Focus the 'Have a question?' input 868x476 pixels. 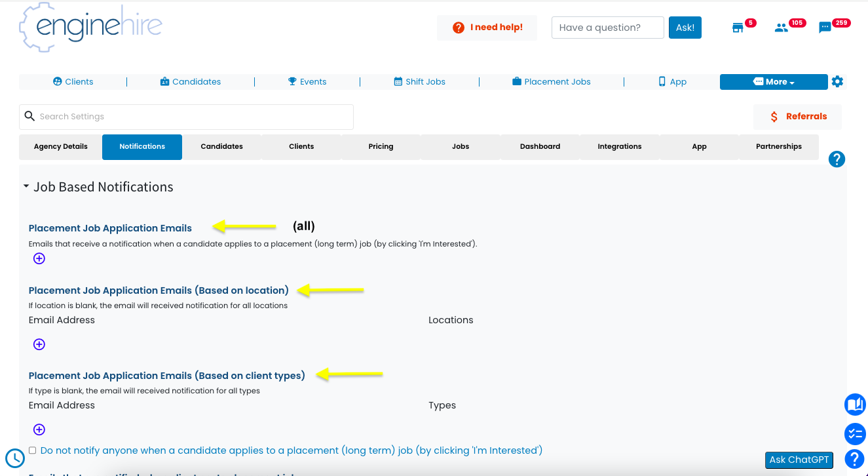coord(608,28)
